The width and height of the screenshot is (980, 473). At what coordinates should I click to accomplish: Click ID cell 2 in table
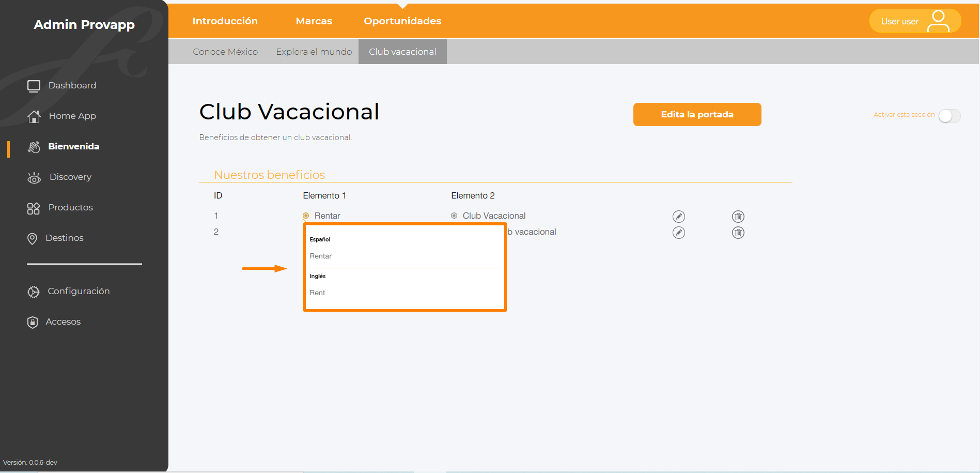pyautogui.click(x=216, y=232)
